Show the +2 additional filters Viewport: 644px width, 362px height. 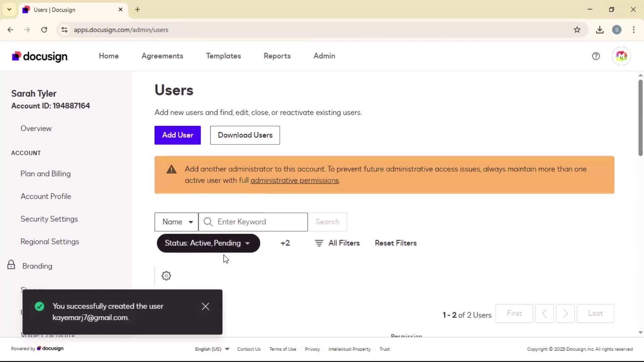(x=285, y=243)
